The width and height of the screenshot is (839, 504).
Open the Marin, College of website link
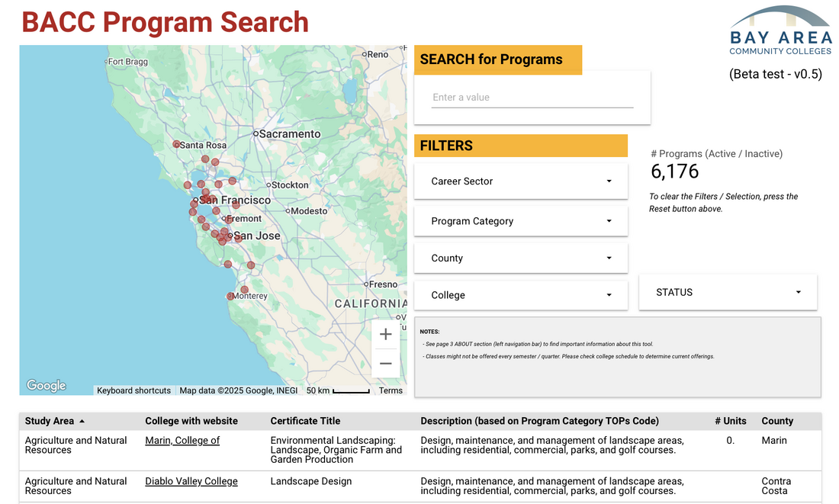click(x=182, y=441)
